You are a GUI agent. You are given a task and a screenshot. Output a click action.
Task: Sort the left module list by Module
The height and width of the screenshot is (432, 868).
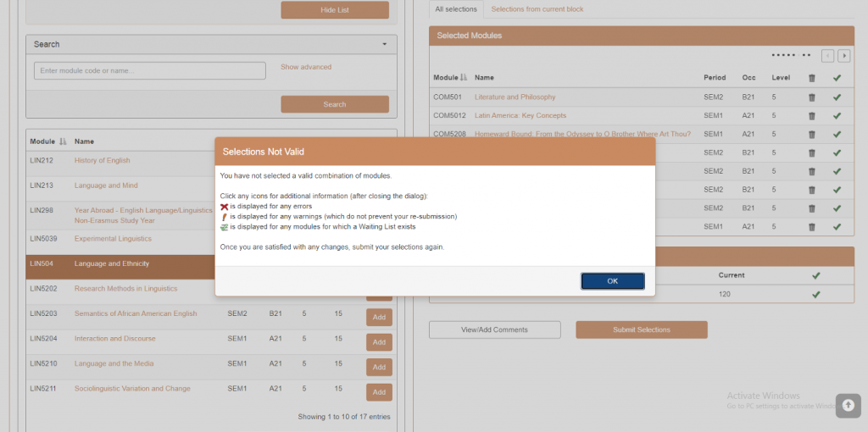pos(62,141)
